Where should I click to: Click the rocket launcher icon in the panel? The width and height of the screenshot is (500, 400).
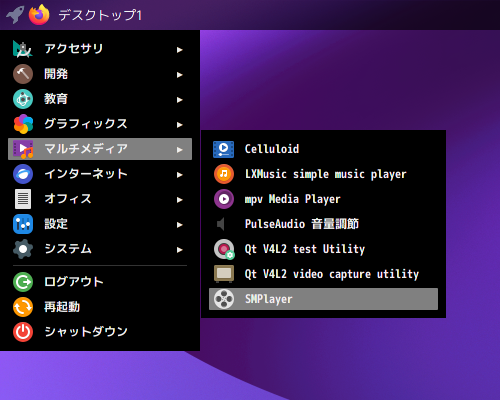(15, 14)
